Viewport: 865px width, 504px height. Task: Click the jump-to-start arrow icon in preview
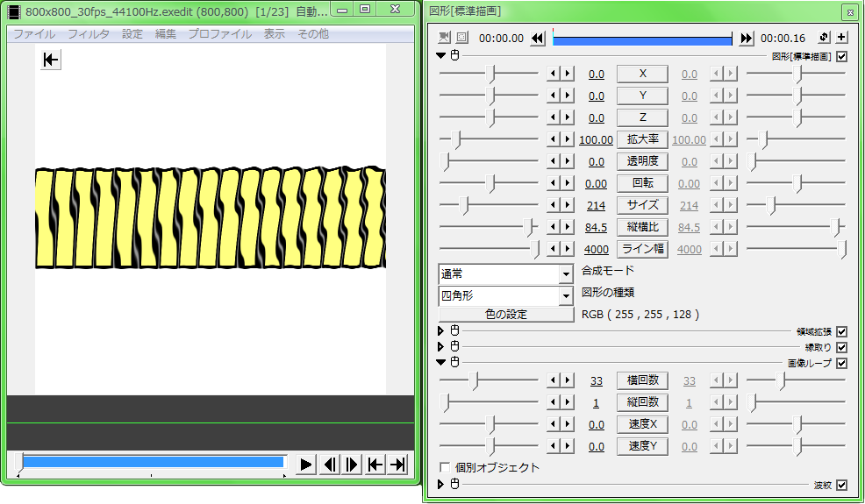[51, 60]
